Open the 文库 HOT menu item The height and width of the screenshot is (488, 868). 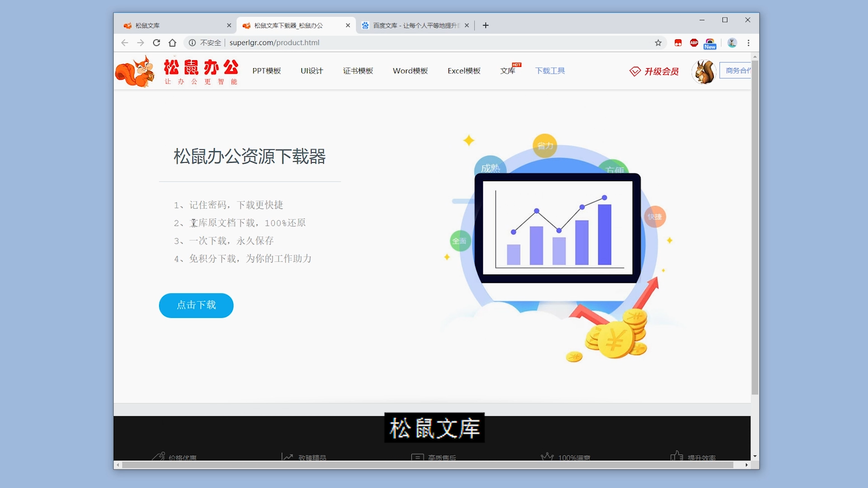tap(508, 71)
